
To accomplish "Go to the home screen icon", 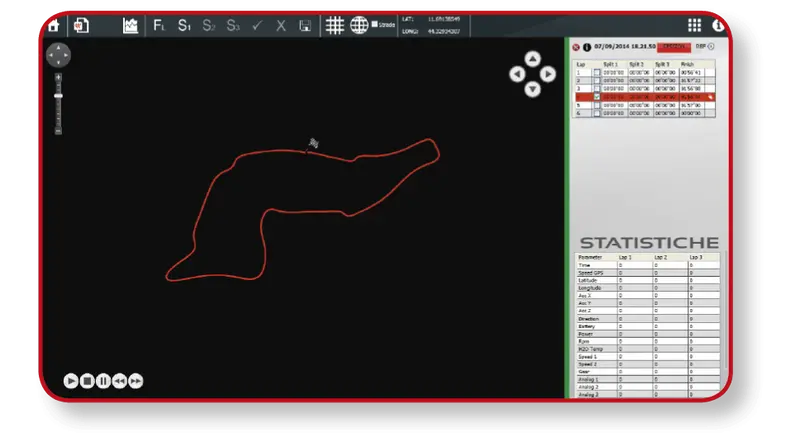I will coord(53,25).
